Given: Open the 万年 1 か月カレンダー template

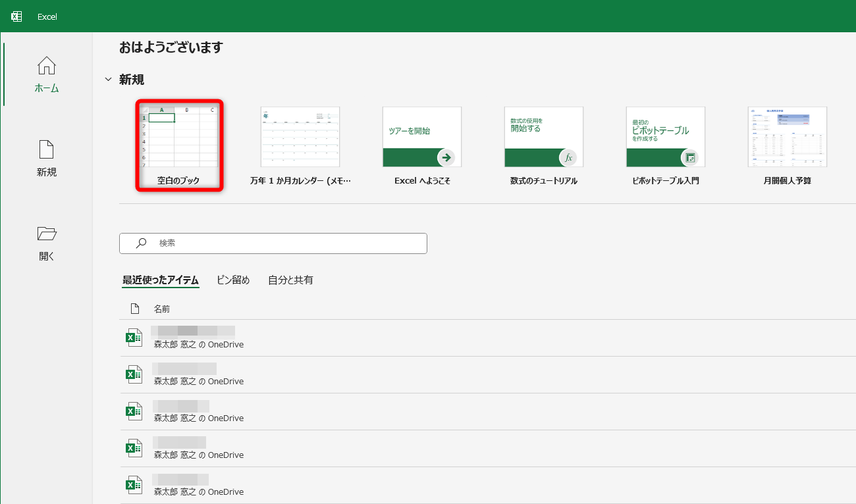Looking at the screenshot, I should click(x=300, y=137).
